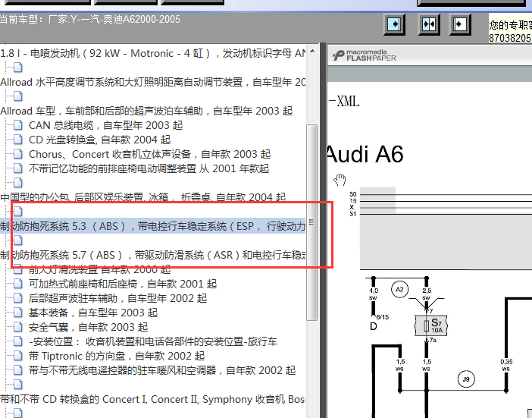Open document icon beside CD 光盘转换盒
Image resolution: width=532 pixels, height=418 pixels.
(17, 140)
